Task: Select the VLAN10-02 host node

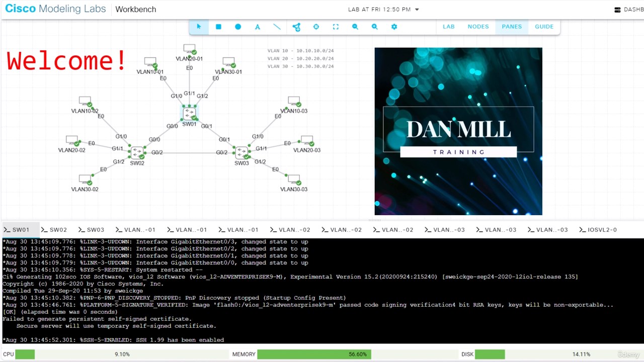Action: 85,102
